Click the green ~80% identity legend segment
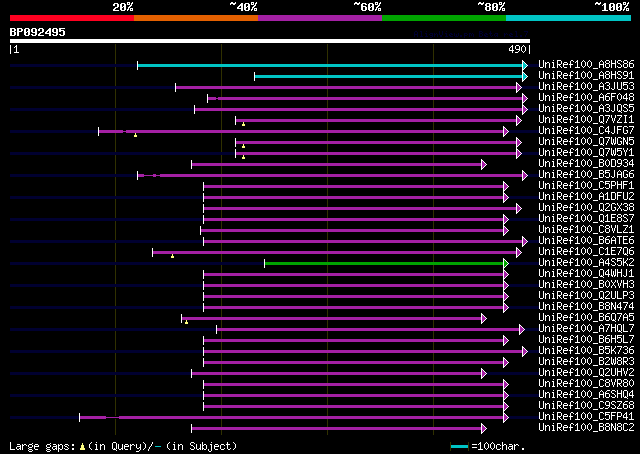The image size is (640, 454). click(x=444, y=18)
